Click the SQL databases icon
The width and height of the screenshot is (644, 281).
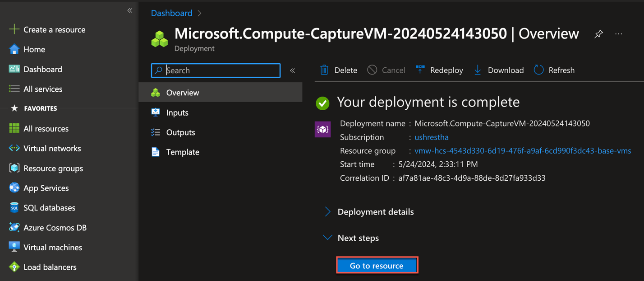[14, 207]
